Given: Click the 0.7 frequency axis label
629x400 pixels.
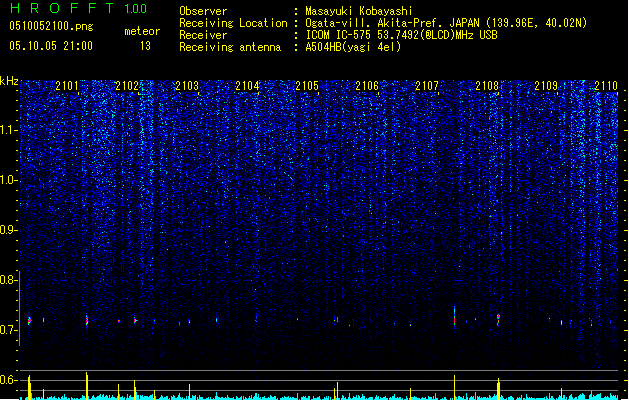Looking at the screenshot, I should [9, 330].
